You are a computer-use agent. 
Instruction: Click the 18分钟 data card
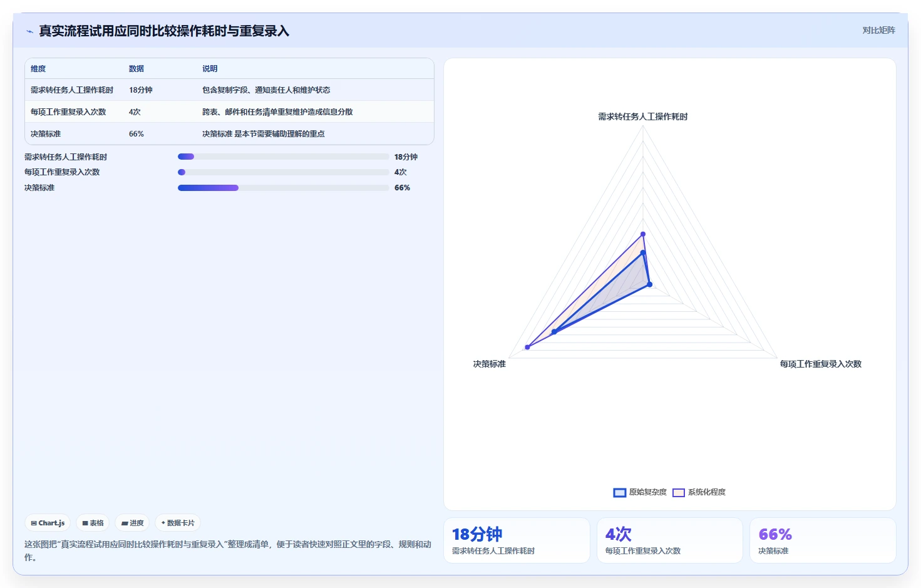517,540
